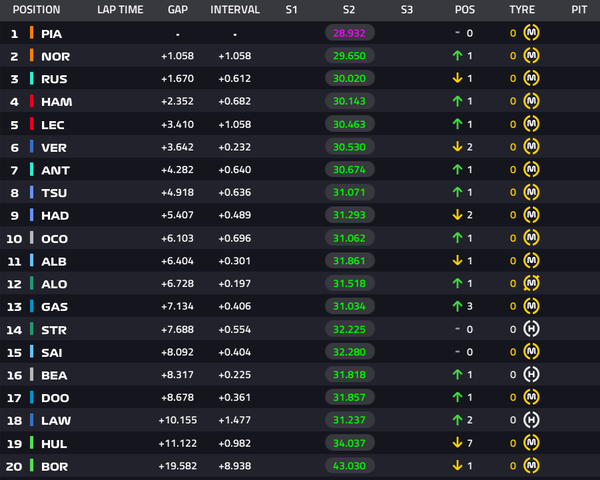Screen dimensions: 600x480
Task: Select the S2 column header
Action: coord(349,10)
